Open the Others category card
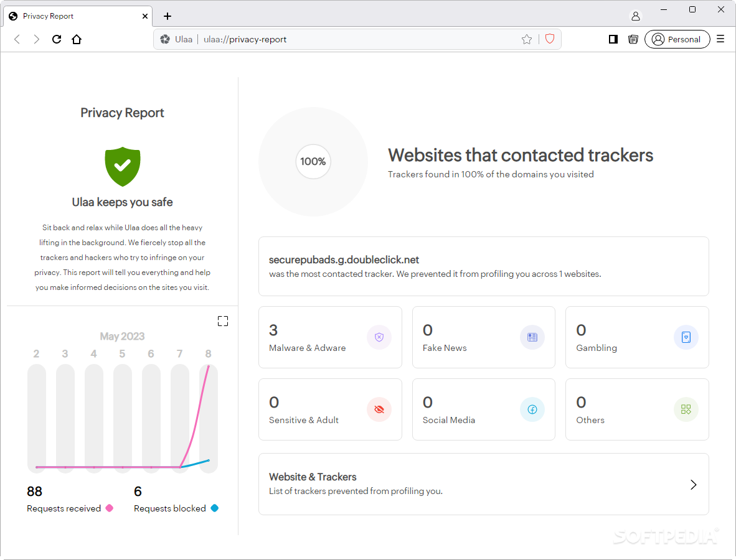Image resolution: width=736 pixels, height=560 pixels. (637, 409)
